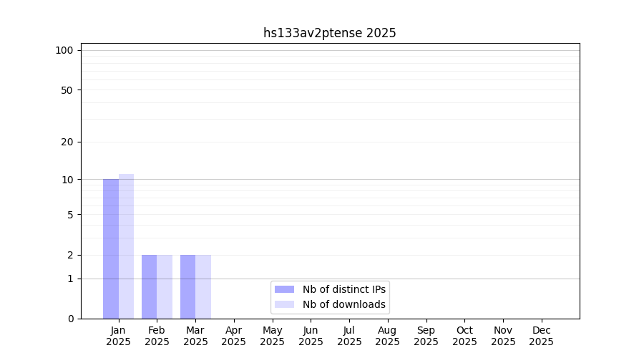Screen dimensions: 644x358
Task: Select the 'Nb of distinct IPs' legend label
Action: pos(343,289)
